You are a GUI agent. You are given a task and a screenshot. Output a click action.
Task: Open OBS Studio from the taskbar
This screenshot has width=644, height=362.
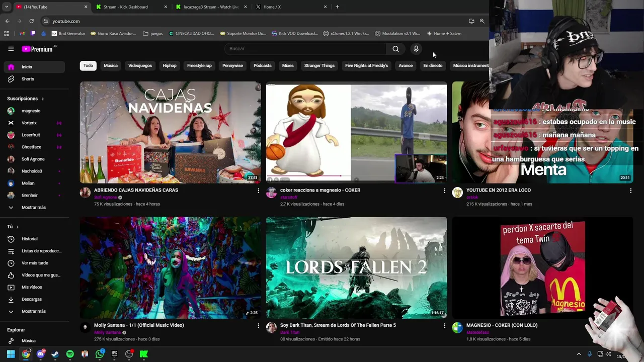click(129, 354)
